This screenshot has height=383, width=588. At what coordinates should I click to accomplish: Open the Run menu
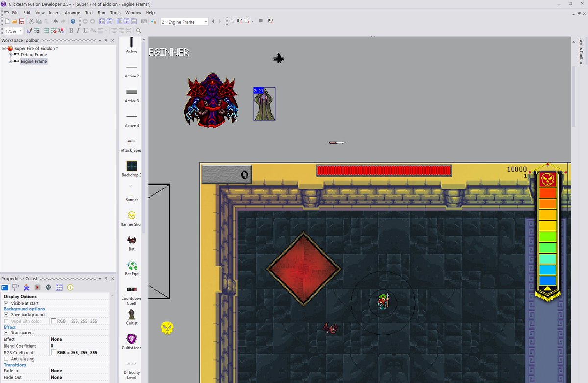pos(101,13)
